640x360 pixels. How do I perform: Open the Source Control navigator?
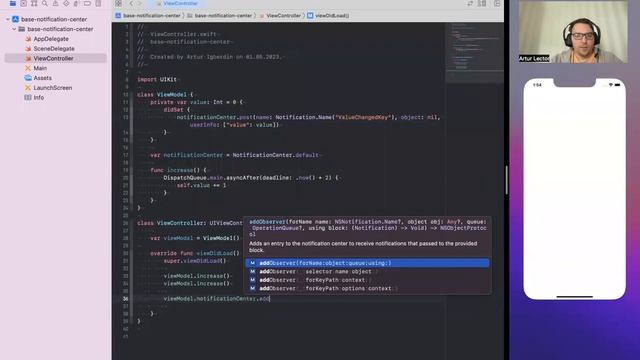tap(23, 3)
